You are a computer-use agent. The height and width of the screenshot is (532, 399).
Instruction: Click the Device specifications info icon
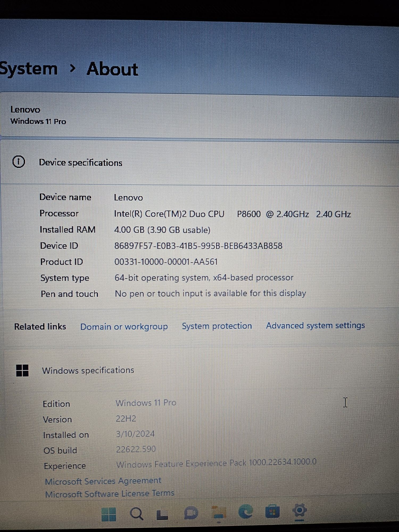tap(19, 162)
